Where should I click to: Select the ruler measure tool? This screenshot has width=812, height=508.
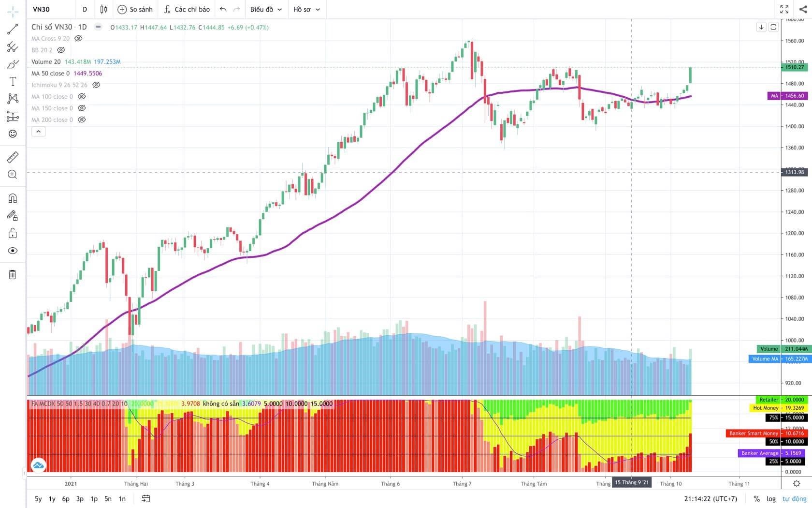pos(13,157)
